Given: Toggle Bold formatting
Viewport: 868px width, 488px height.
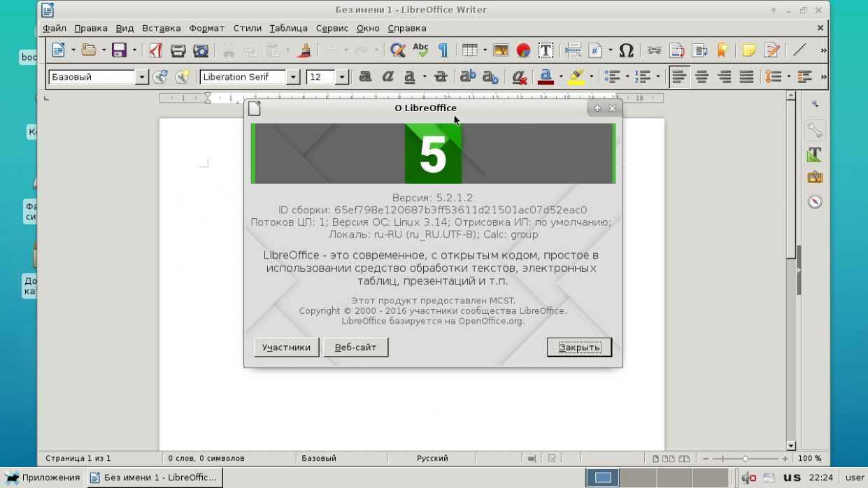Looking at the screenshot, I should [x=365, y=77].
